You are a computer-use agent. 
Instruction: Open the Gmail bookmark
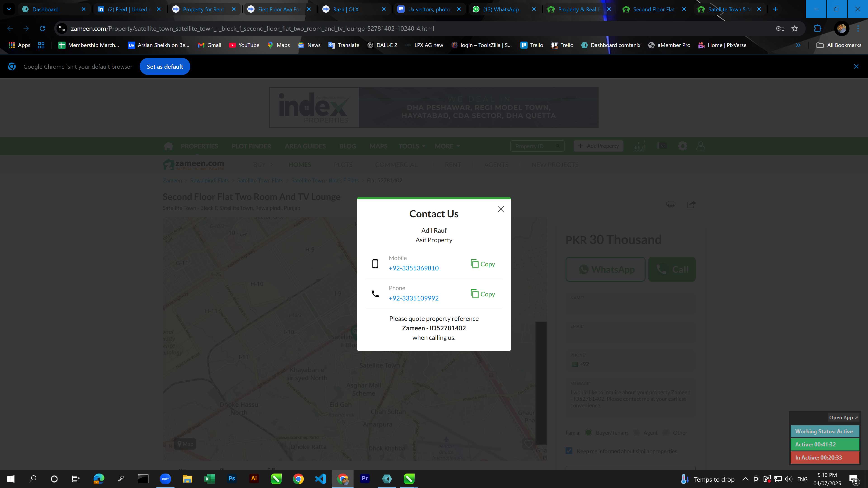click(209, 45)
